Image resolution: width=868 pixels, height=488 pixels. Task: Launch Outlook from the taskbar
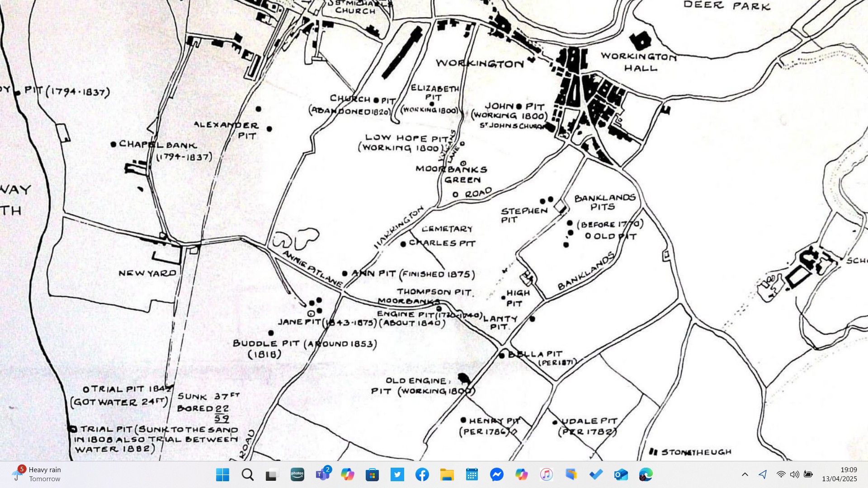[621, 474]
